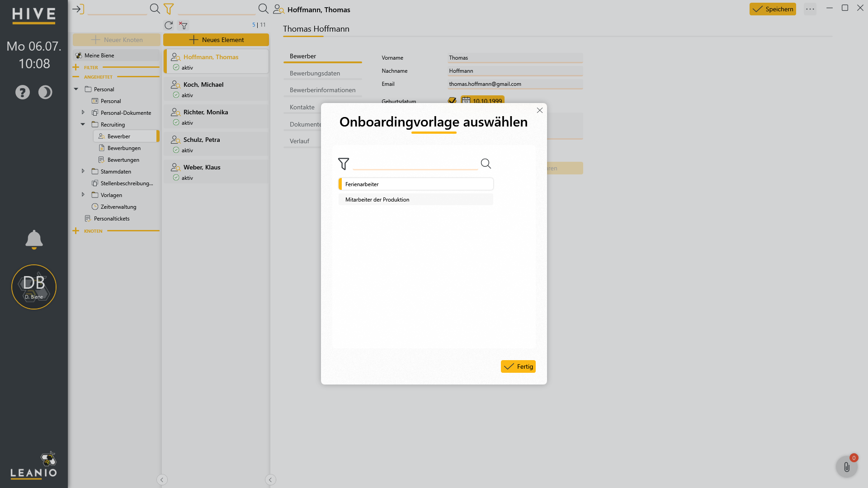Toggle dark mode moon icon
The image size is (868, 488).
45,92
